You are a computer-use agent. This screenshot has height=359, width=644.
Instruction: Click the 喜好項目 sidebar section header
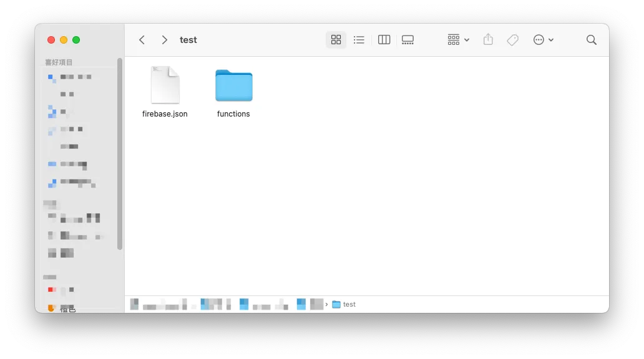(x=59, y=62)
